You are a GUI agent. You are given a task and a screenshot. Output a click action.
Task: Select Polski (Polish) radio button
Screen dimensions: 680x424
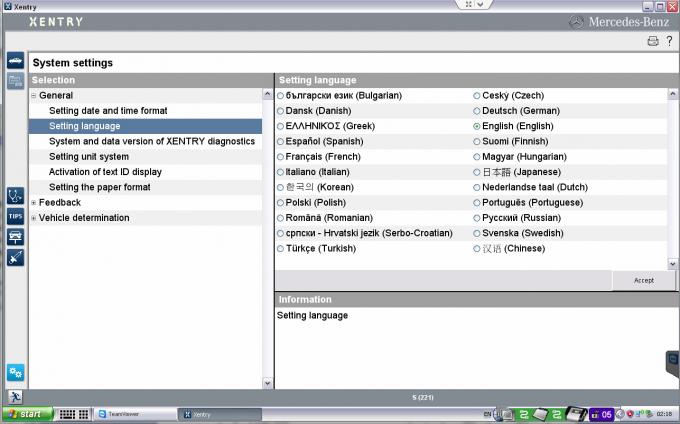[x=281, y=203]
